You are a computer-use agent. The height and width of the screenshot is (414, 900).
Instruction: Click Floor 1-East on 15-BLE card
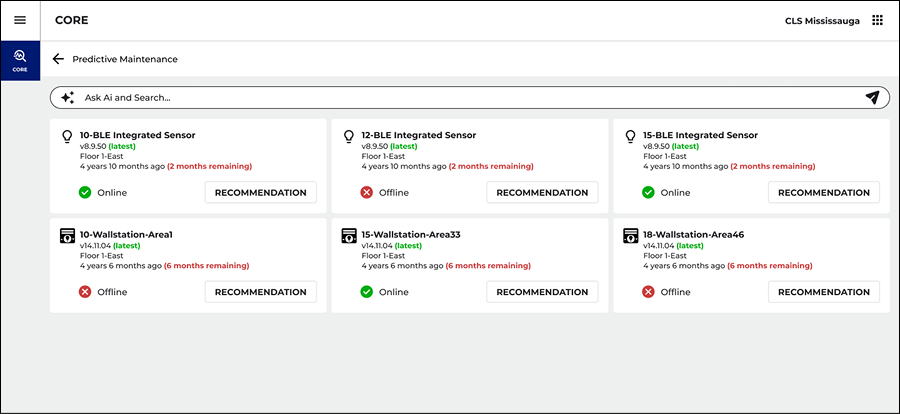(x=665, y=156)
